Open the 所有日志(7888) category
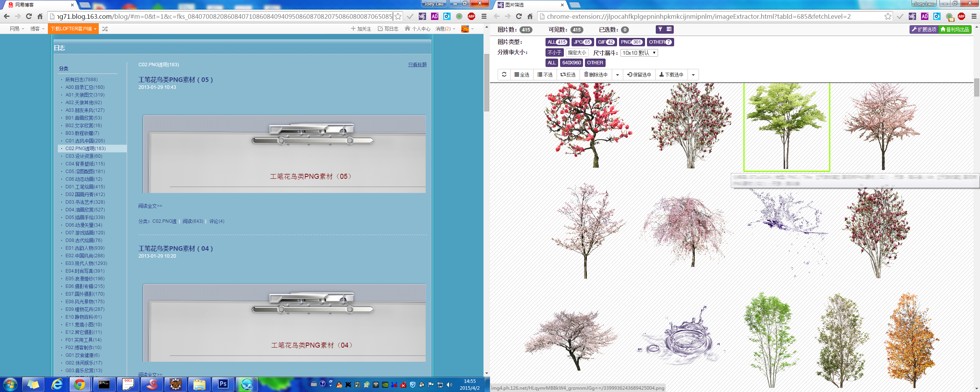980x392 pixels. click(x=82, y=80)
